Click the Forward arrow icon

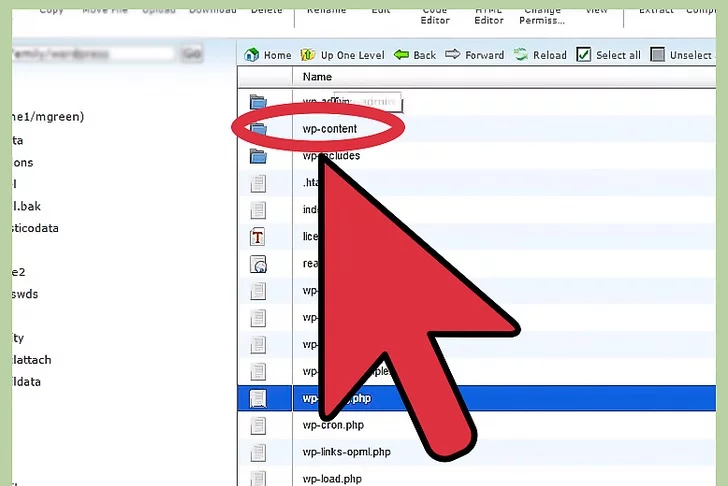[453, 55]
